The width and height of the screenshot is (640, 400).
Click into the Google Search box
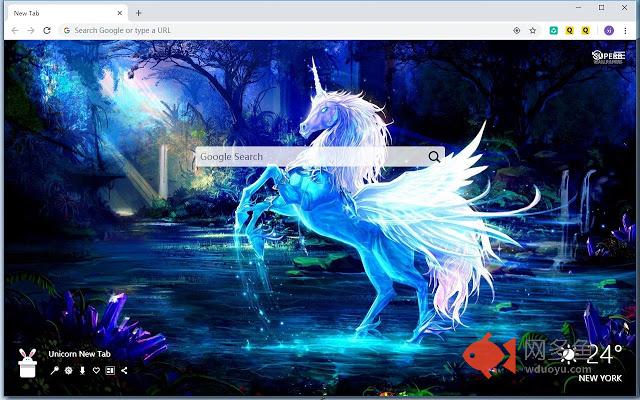click(320, 157)
